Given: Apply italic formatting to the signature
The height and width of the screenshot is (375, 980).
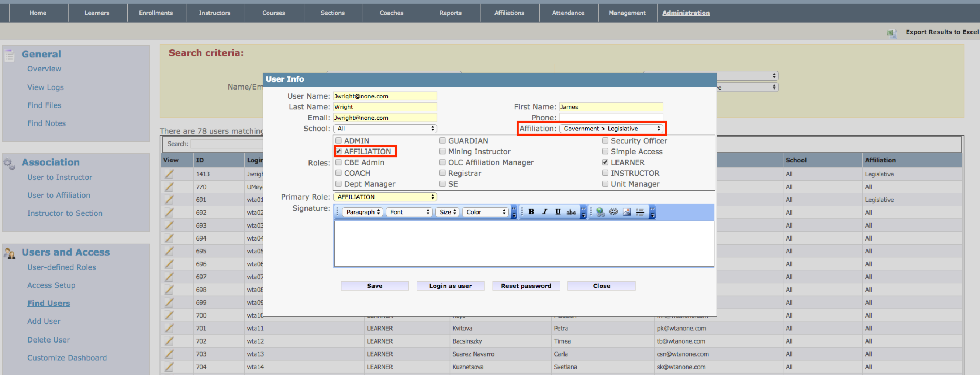Looking at the screenshot, I should tap(544, 212).
